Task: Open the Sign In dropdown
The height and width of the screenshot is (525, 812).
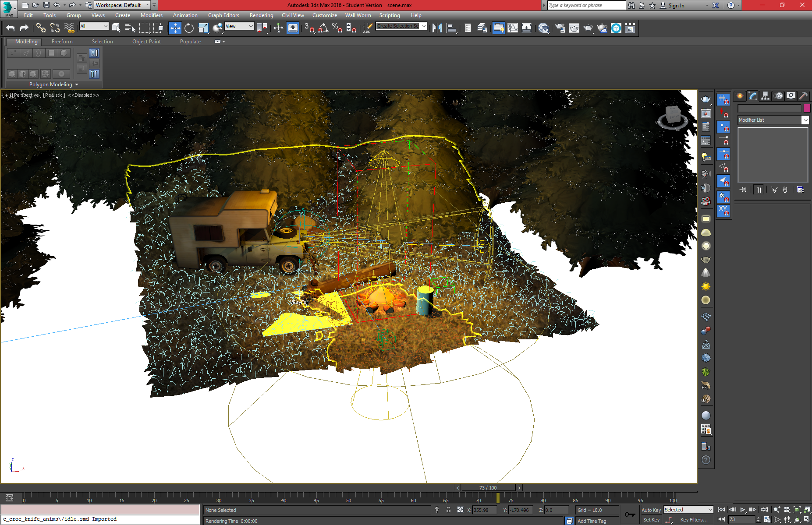Action: pos(707,5)
